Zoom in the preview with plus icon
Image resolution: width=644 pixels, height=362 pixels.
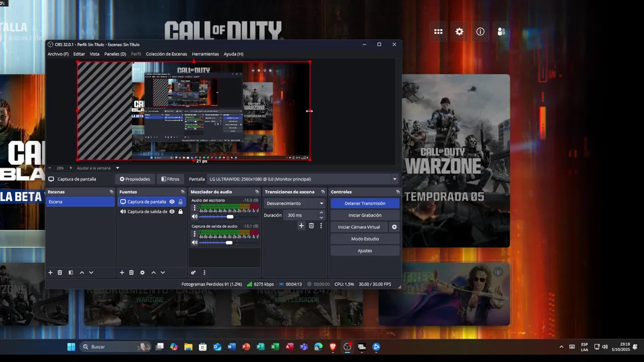(x=70, y=168)
